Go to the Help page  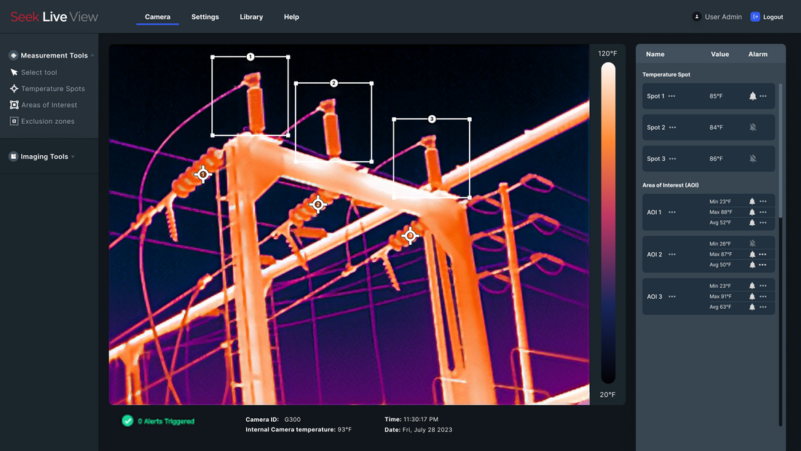pos(291,17)
